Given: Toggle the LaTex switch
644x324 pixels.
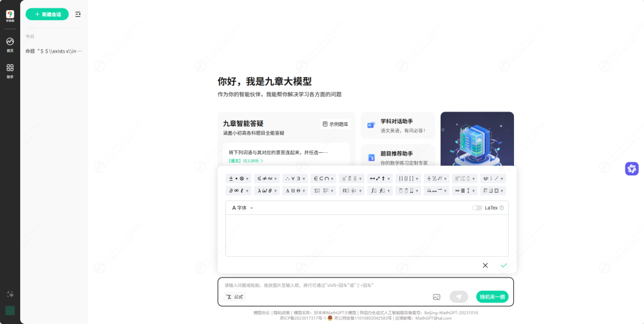Looking at the screenshot, I should click(x=477, y=208).
